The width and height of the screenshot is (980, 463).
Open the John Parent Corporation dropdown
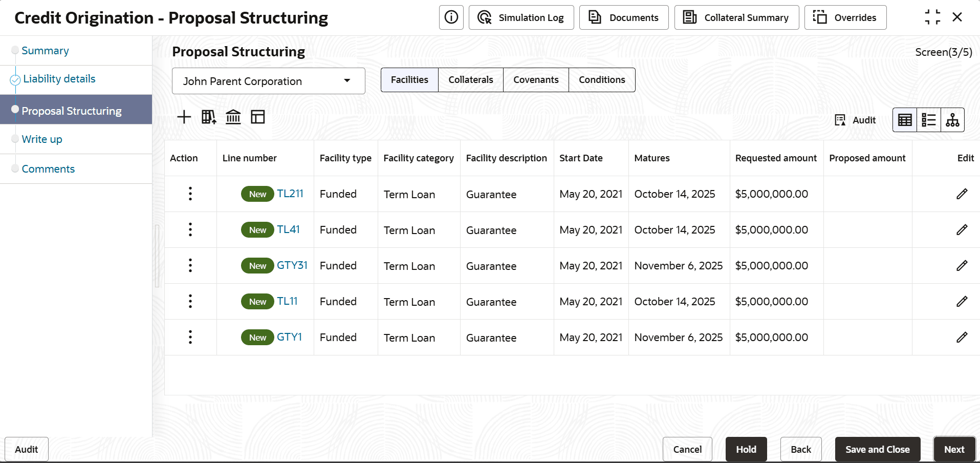[268, 81]
